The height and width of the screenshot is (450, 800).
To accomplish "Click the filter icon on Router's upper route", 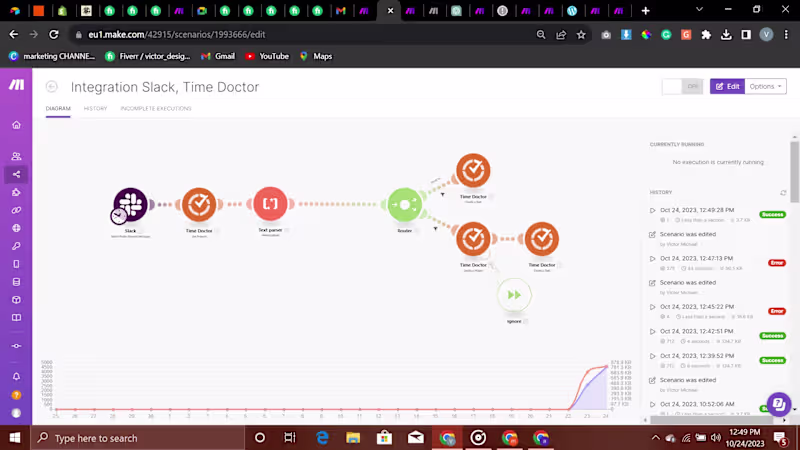I will [x=442, y=194].
